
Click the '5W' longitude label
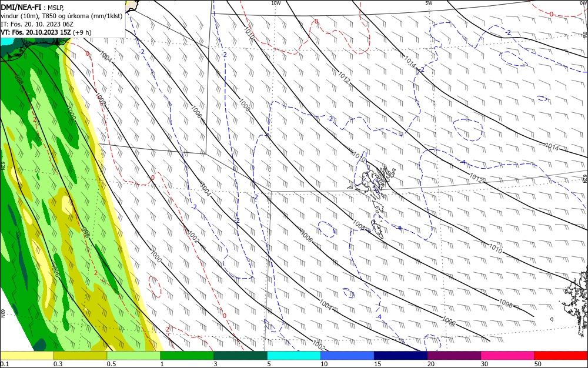point(428,3)
